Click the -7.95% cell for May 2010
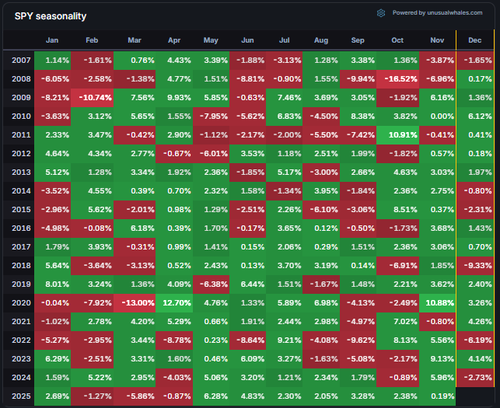Screen dimensions: 500x408 click(x=211, y=117)
